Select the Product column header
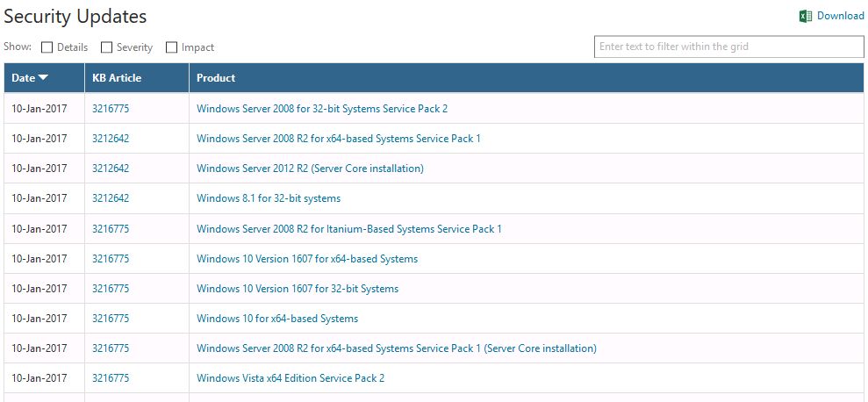 (x=216, y=78)
